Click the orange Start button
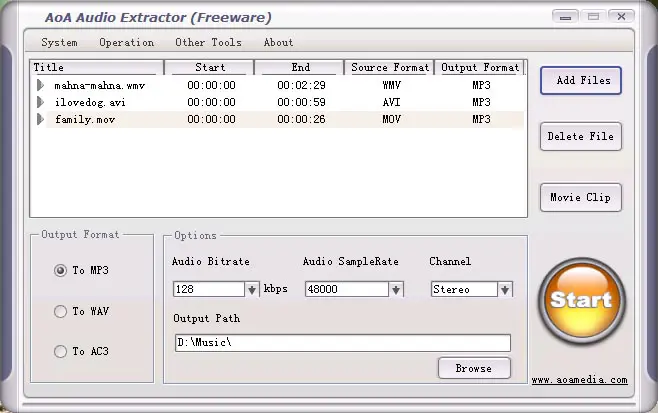The height and width of the screenshot is (413, 658). 581,301
